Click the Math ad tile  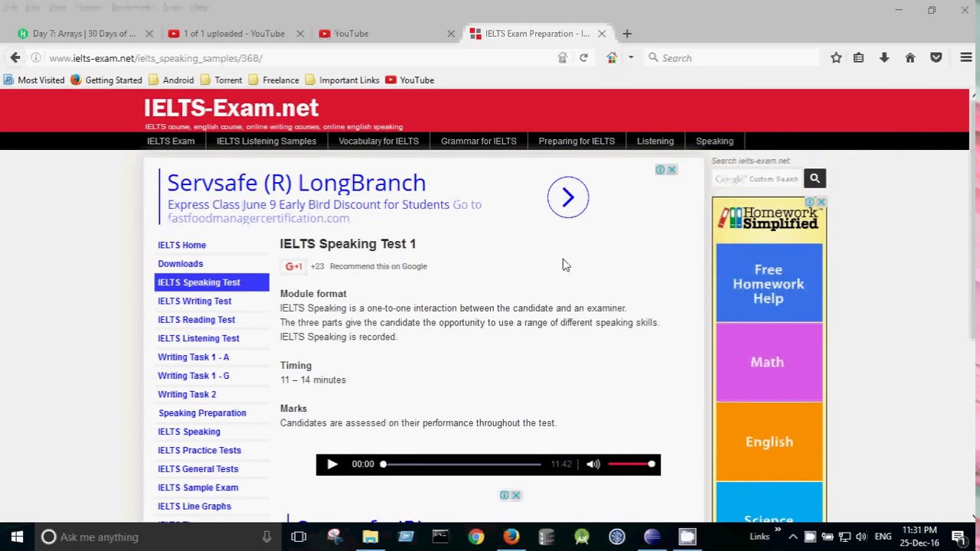point(769,362)
